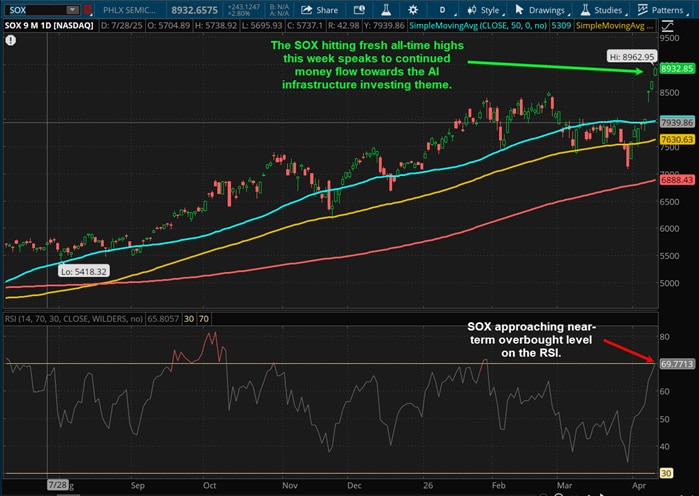699x496 pixels.
Task: Open chart settings gear icon
Action: (x=413, y=10)
